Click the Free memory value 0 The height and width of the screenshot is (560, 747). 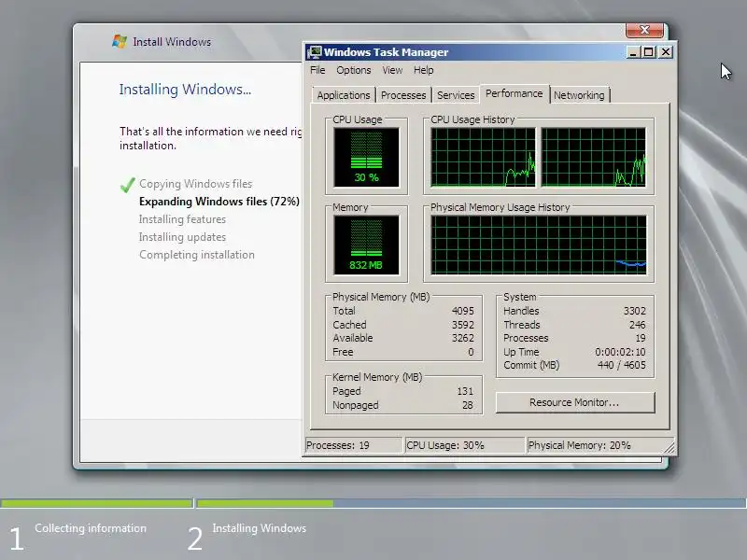tap(471, 352)
